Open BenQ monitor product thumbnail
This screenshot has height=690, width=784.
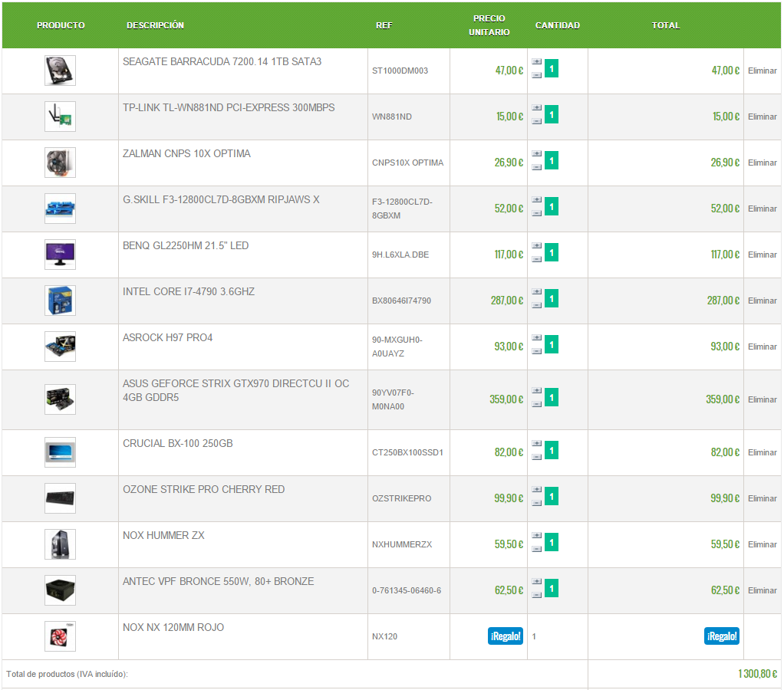coord(60,255)
